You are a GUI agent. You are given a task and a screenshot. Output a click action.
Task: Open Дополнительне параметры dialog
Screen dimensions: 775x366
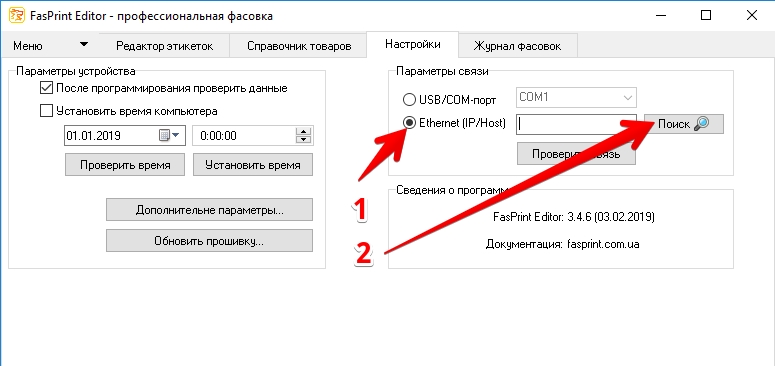210,210
